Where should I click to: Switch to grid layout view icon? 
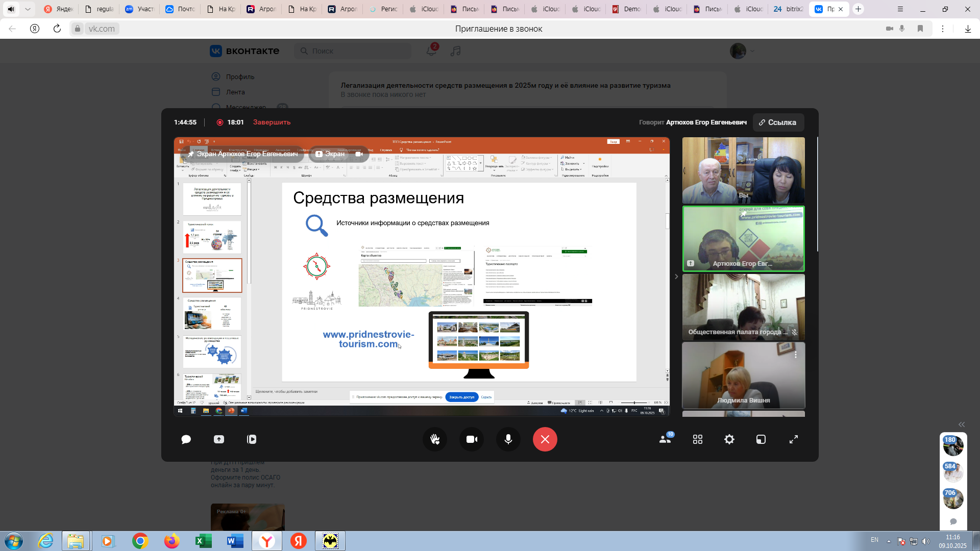(x=698, y=439)
